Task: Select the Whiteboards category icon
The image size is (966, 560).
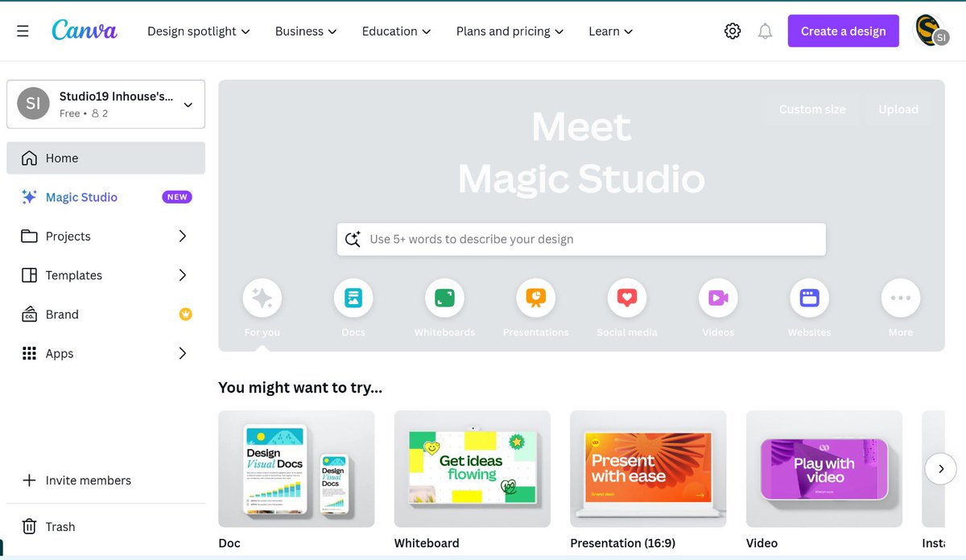Action: pos(444,299)
